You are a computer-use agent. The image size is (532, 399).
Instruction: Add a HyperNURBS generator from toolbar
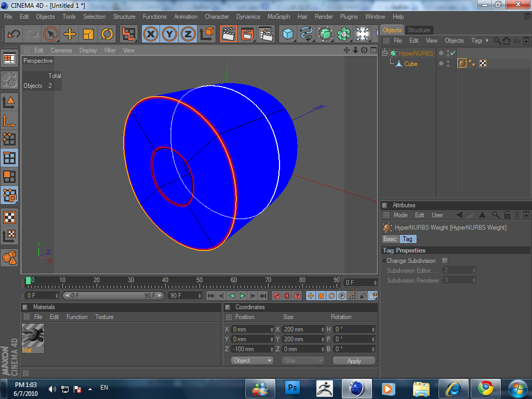coord(325,34)
